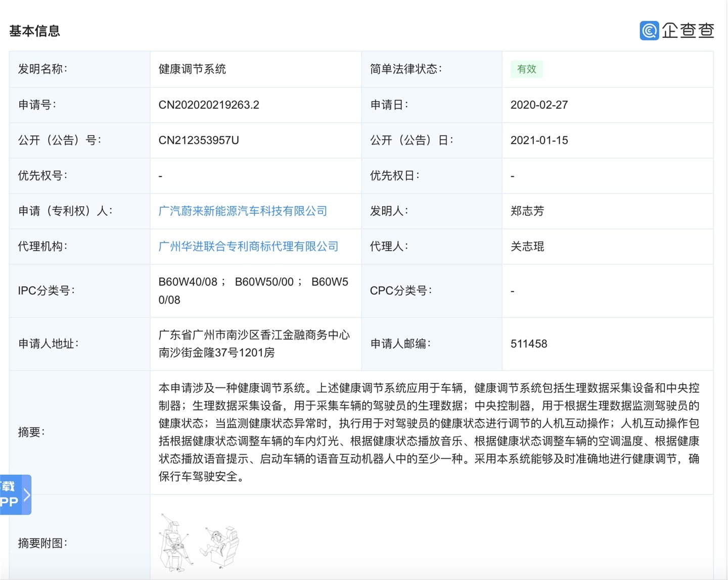728x580 pixels.
Task: Select publication number CN212353957U
Action: coord(199,140)
